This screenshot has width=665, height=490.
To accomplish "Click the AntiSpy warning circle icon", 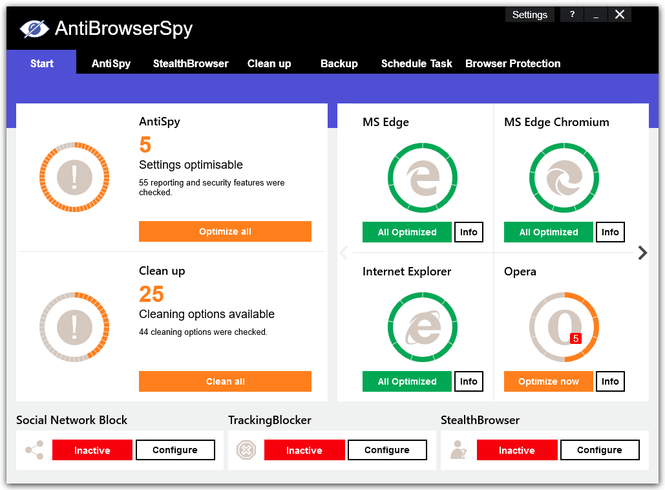I will pos(74,177).
